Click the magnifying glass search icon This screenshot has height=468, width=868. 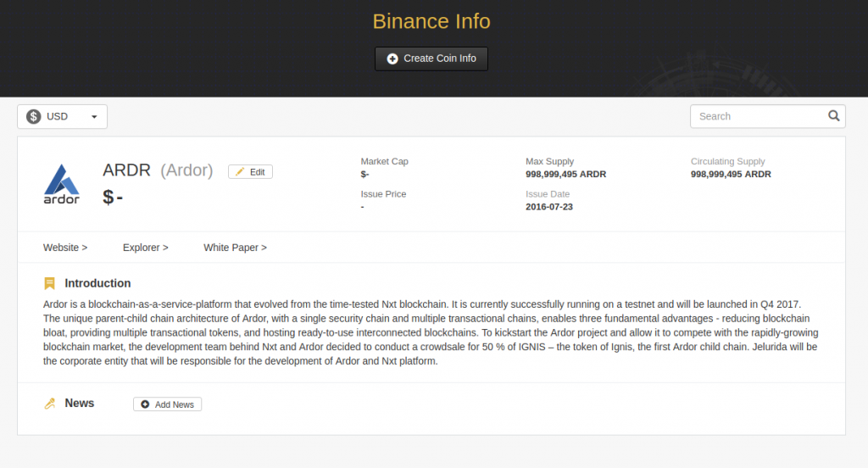pos(834,116)
